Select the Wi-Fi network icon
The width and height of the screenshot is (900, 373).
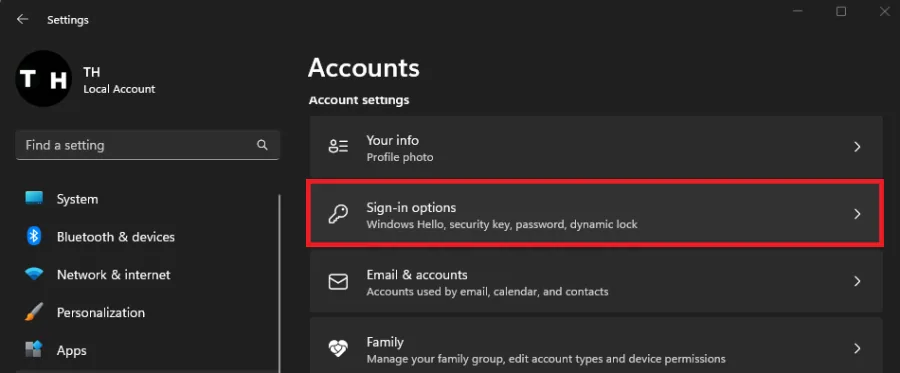click(34, 274)
